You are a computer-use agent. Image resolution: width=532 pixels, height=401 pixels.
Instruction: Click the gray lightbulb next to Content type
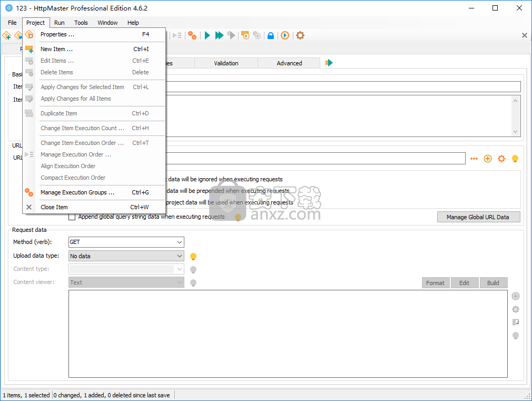(x=193, y=270)
